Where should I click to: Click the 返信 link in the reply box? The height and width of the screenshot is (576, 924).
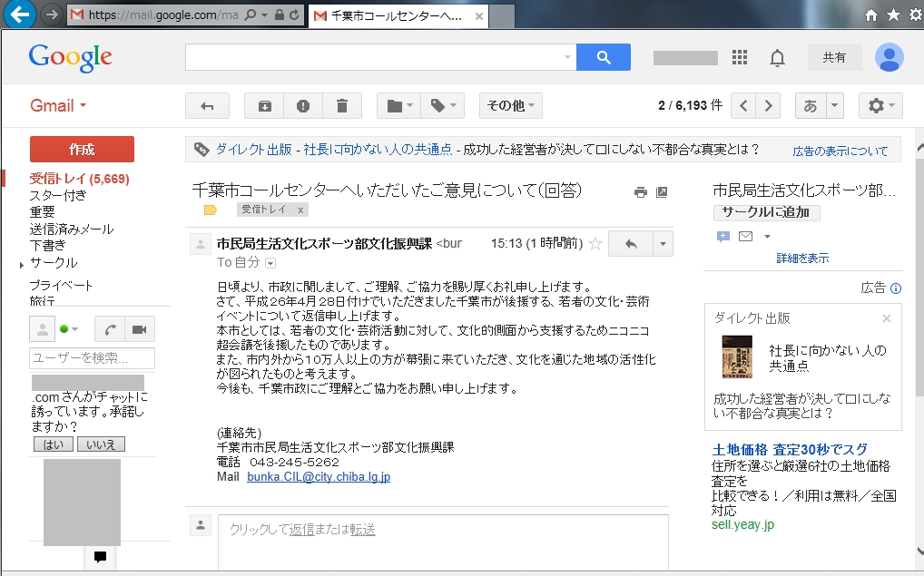pyautogui.click(x=301, y=530)
